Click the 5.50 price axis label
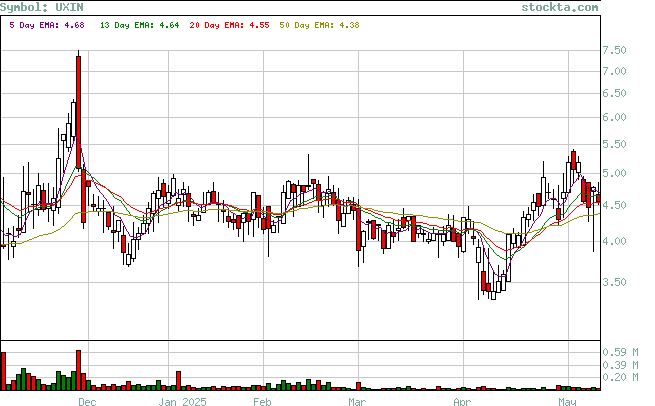The height and width of the screenshot is (406, 655). pyautogui.click(x=614, y=145)
